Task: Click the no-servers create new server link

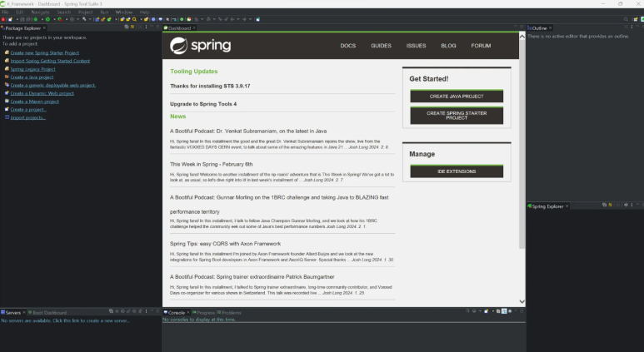Action: [x=65, y=321]
